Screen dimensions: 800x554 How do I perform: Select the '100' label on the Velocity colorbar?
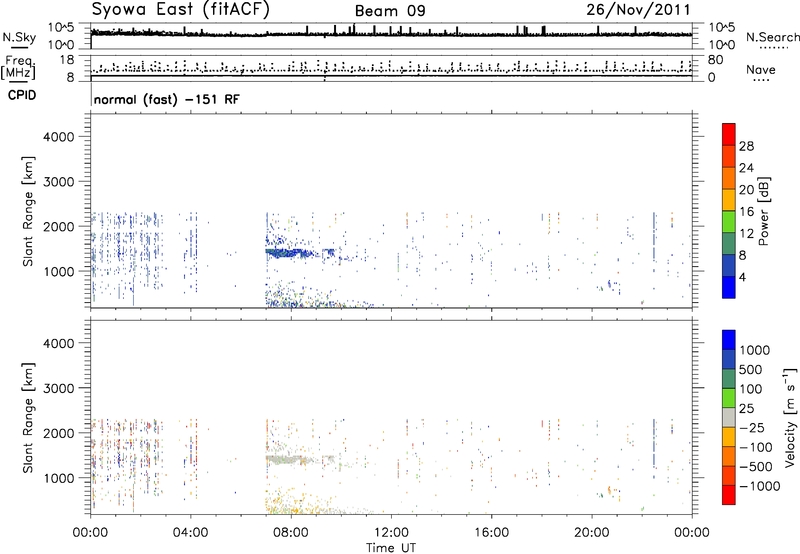(x=751, y=389)
